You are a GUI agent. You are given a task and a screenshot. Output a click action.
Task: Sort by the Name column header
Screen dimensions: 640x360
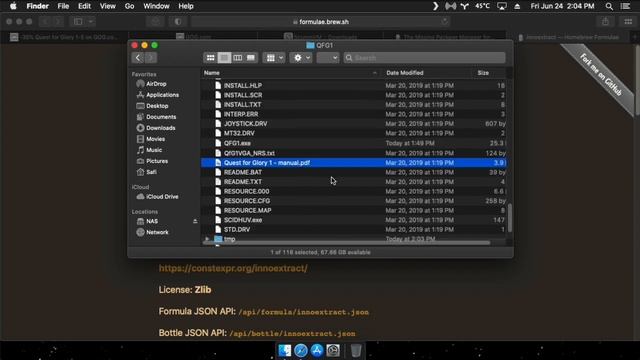pyautogui.click(x=291, y=73)
